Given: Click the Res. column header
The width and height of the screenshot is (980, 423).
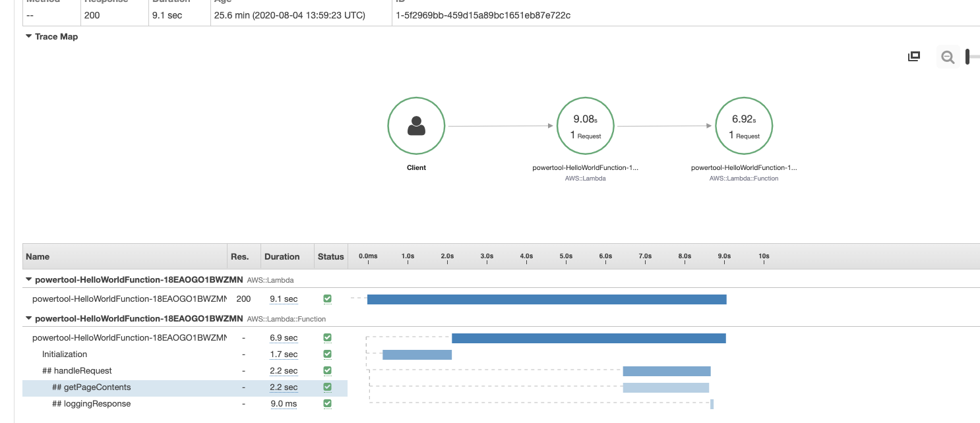Looking at the screenshot, I should click(239, 256).
